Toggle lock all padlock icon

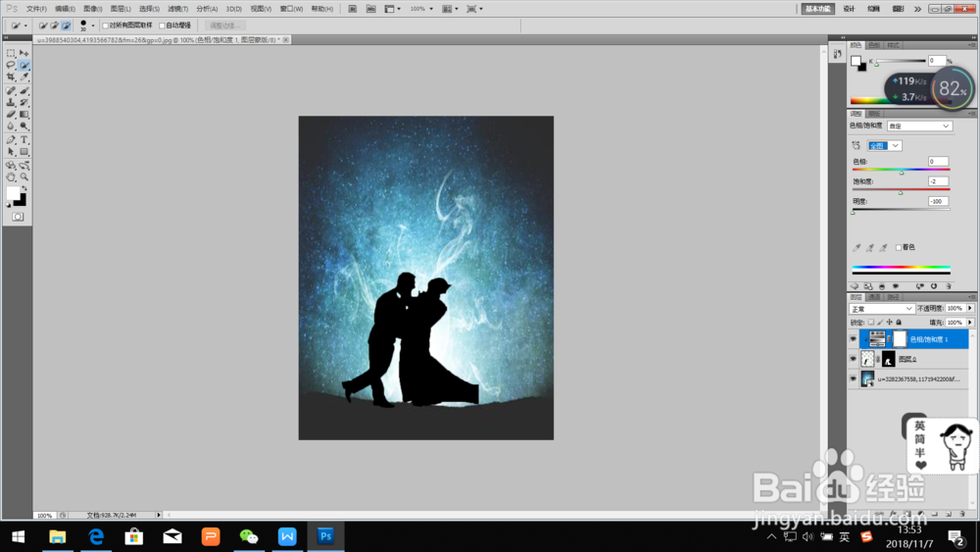tap(899, 323)
